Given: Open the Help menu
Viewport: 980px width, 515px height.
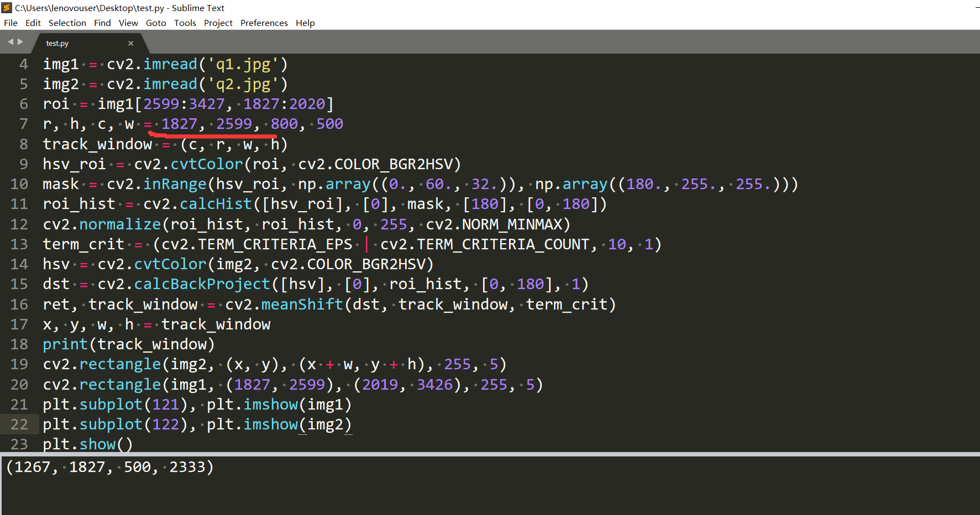Looking at the screenshot, I should coord(305,23).
